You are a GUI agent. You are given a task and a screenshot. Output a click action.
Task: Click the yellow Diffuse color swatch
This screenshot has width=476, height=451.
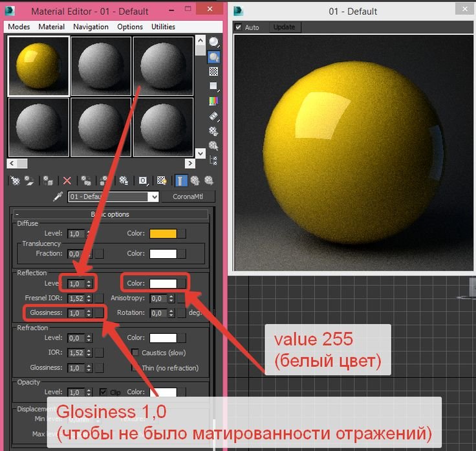163,234
